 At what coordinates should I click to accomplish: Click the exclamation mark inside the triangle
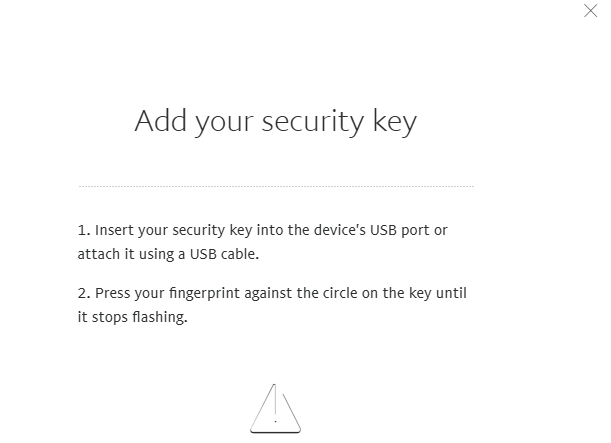click(275, 404)
